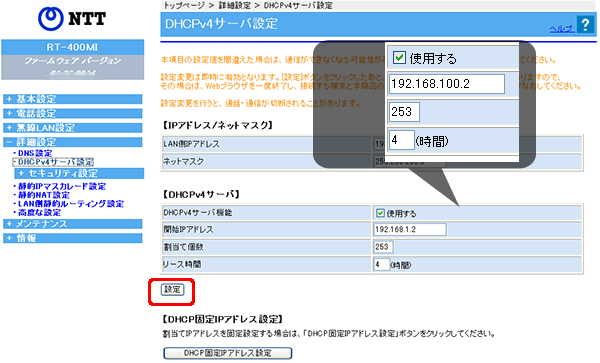Viewport: 600px width, 363px height.
Task: Open 静的IPマスカレード設定 link
Action: [x=62, y=186]
